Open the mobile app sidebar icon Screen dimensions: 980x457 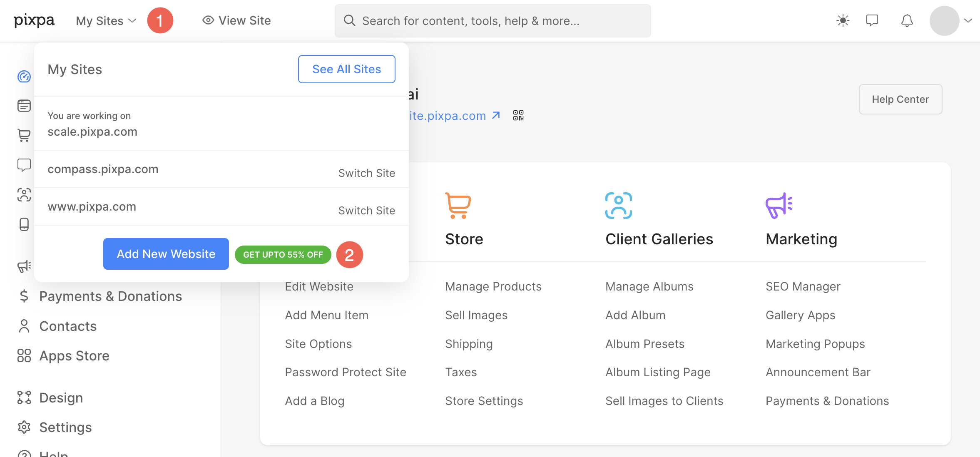pyautogui.click(x=24, y=224)
